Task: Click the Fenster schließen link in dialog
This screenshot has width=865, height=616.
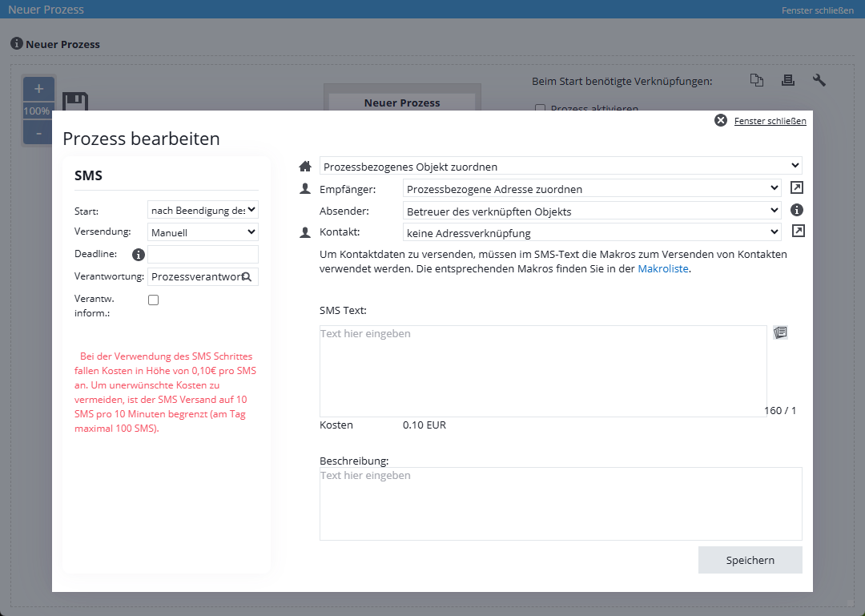Action: (x=770, y=121)
